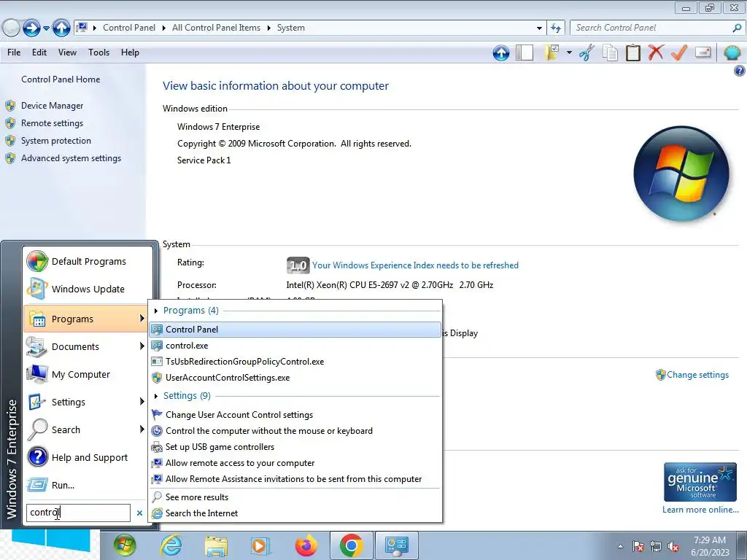Click the Copy documents icon
Image resolution: width=747 pixels, height=560 pixels.
[610, 52]
